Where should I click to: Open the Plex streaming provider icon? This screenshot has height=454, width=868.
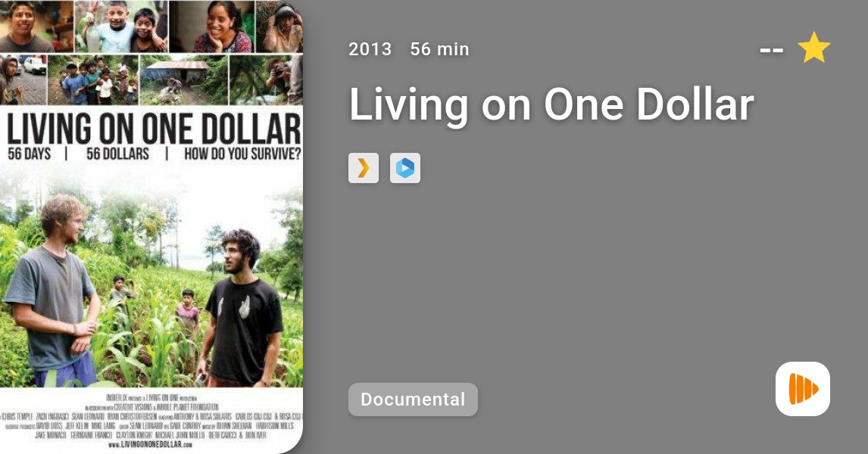tap(363, 168)
